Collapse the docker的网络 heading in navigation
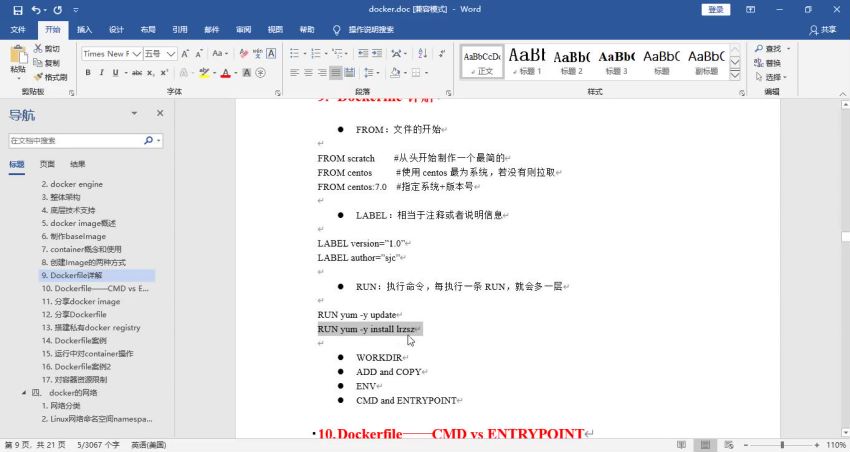This screenshot has height=452, width=850. tap(23, 392)
